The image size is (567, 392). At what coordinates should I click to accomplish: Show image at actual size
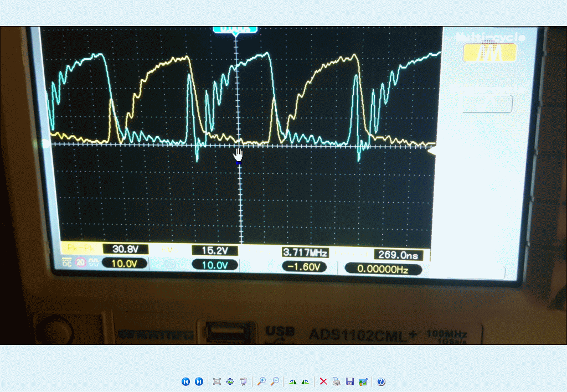pyautogui.click(x=230, y=381)
